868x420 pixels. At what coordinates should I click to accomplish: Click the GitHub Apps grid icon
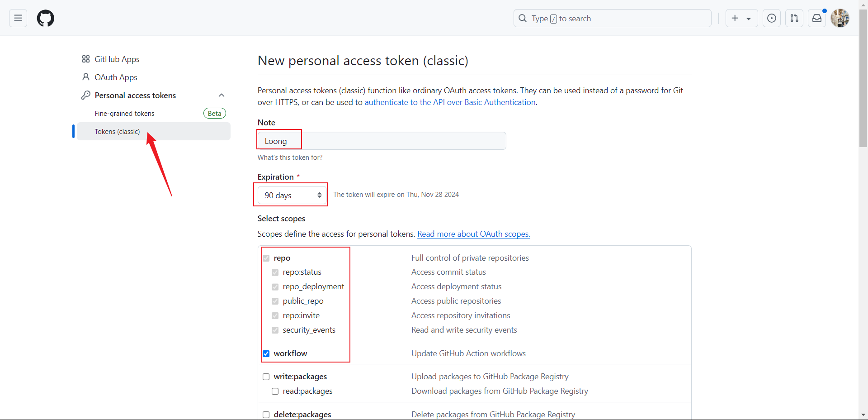(86, 59)
